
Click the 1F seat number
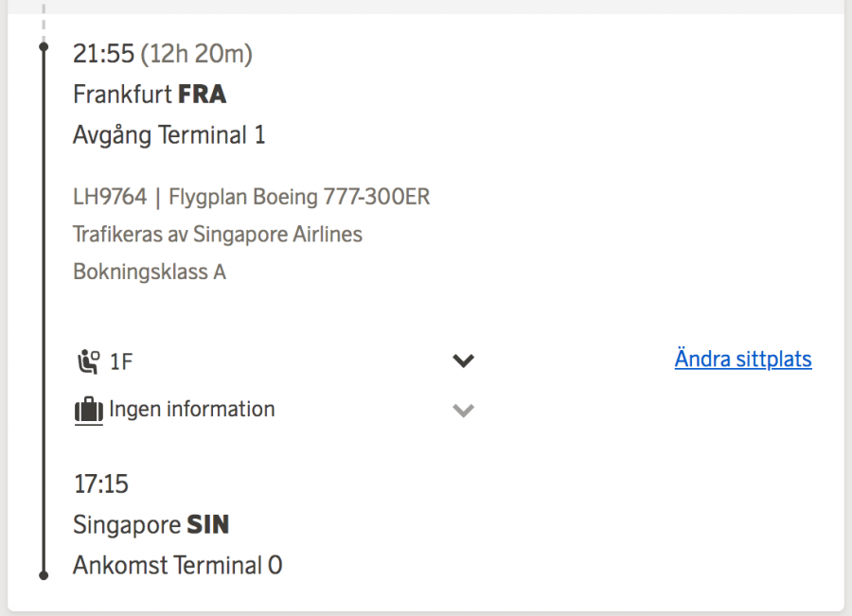(x=121, y=361)
